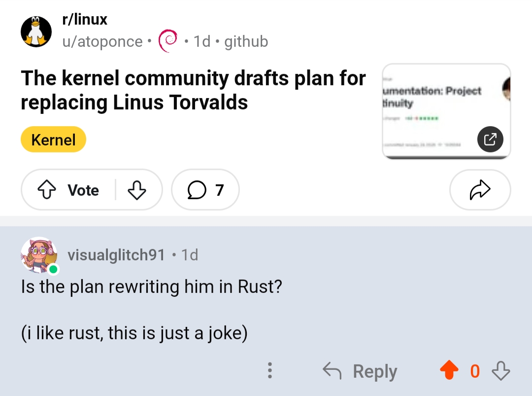Toggle the orange upvote on the comment
This screenshot has width=532, height=396.
pos(448,371)
